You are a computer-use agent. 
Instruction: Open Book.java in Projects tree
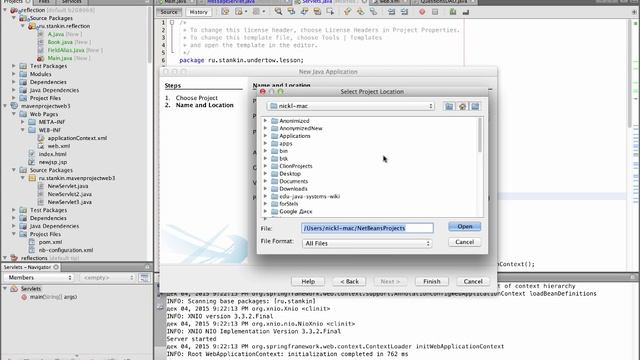point(60,42)
